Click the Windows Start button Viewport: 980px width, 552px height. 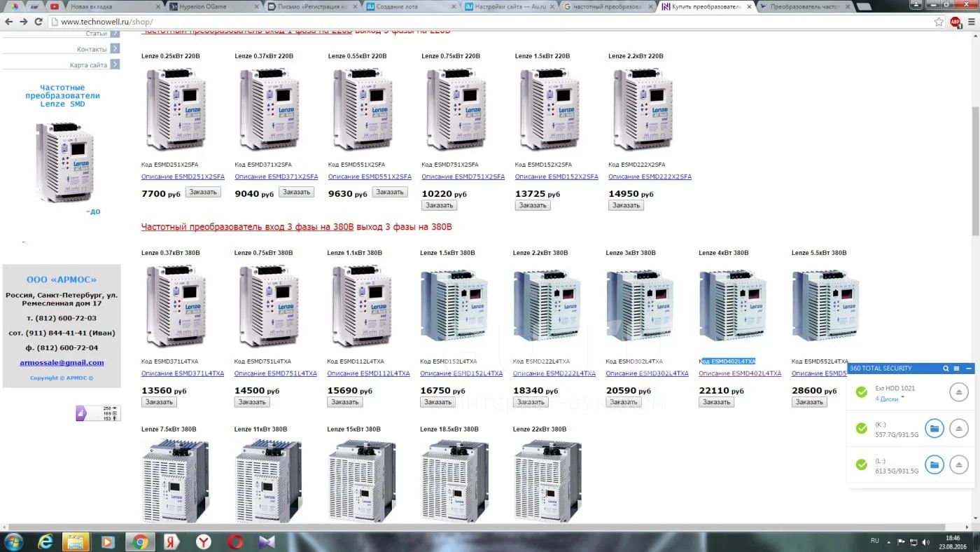coord(13,541)
